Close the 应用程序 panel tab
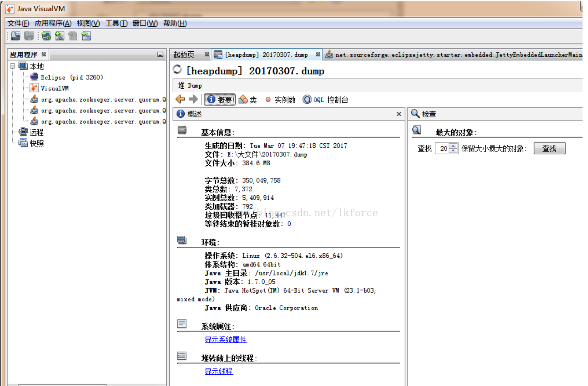 [43, 54]
